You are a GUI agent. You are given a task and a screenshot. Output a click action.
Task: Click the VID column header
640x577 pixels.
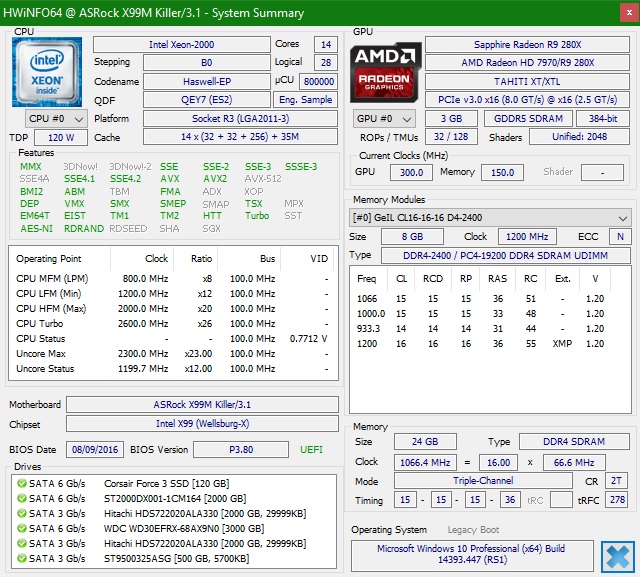click(307, 259)
